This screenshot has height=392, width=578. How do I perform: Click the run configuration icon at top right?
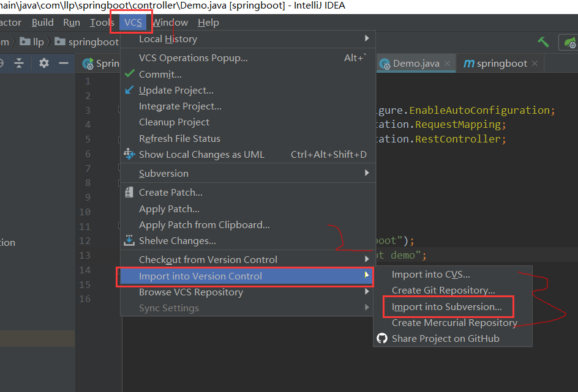[570, 42]
